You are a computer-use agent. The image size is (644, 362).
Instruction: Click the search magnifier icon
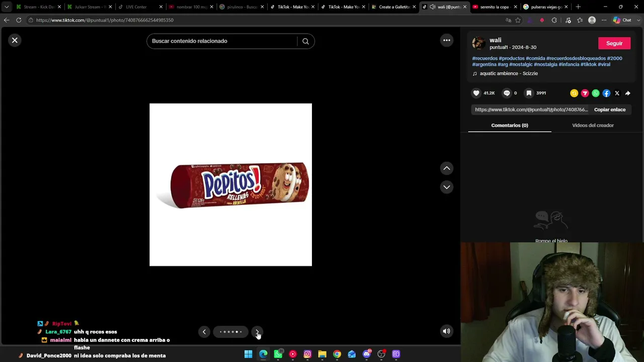pyautogui.click(x=305, y=41)
